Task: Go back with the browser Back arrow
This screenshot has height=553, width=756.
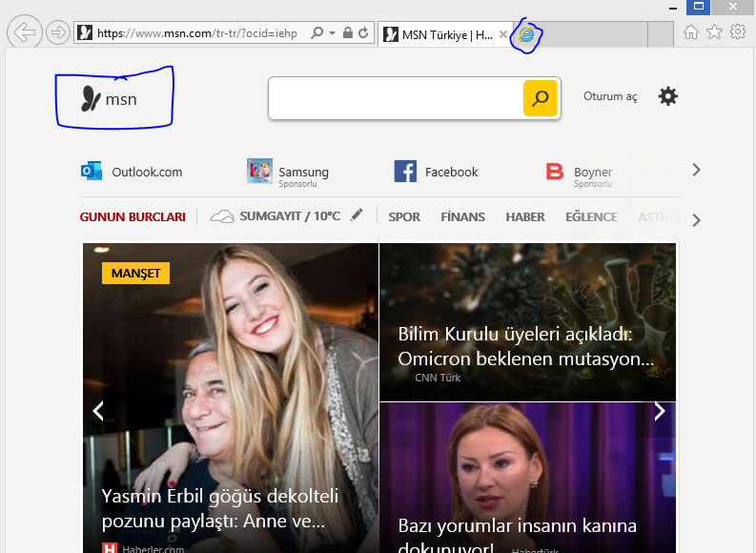Action: (x=24, y=32)
